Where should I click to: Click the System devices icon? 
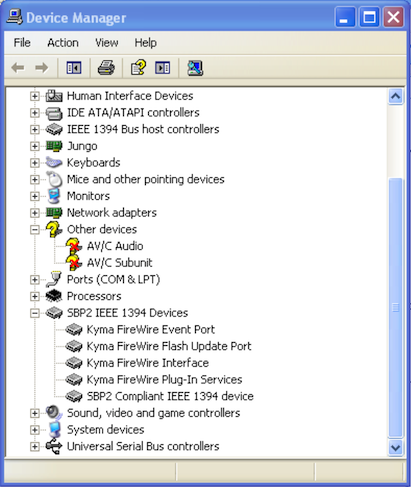click(54, 429)
